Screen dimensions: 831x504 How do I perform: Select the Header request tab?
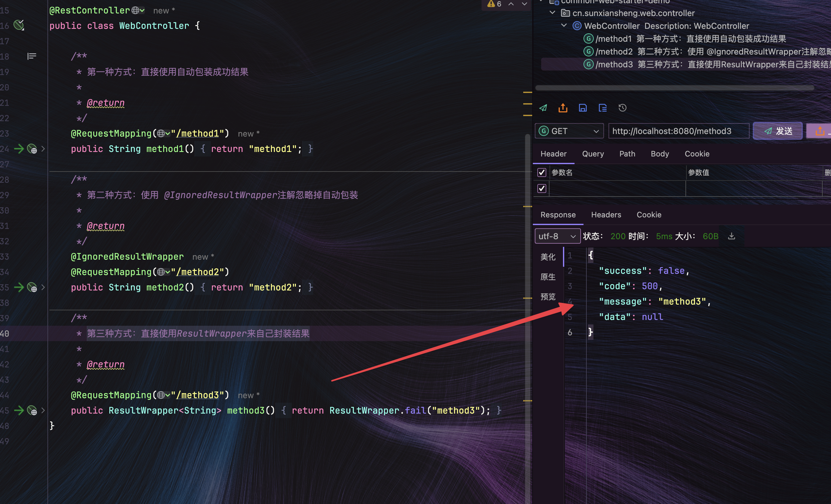(x=553, y=154)
